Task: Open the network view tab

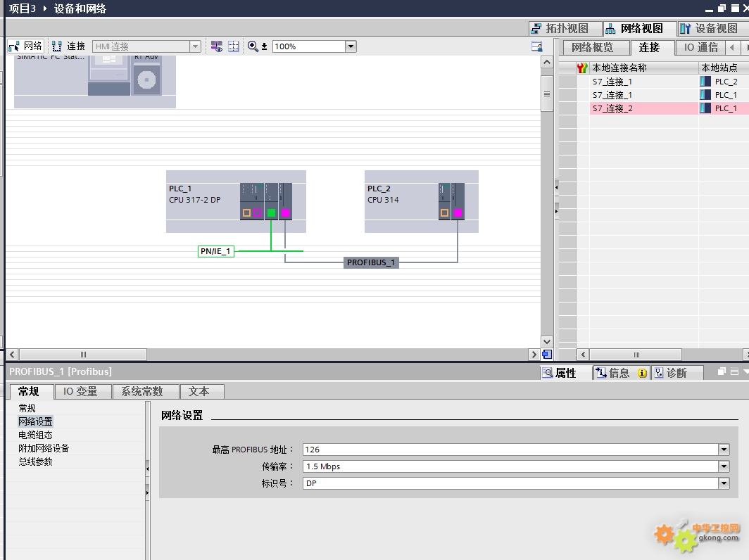Action: [638, 29]
